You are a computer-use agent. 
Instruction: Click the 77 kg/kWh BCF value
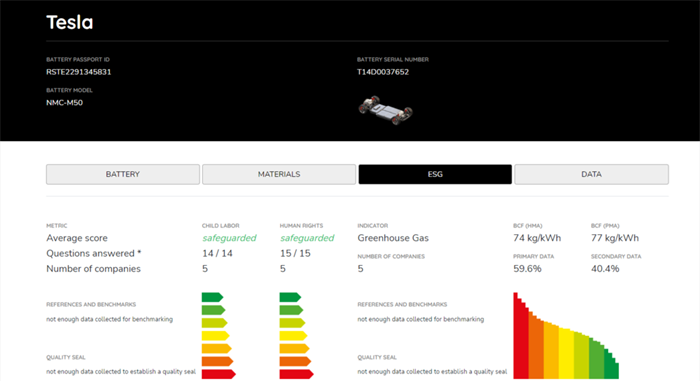tap(615, 238)
